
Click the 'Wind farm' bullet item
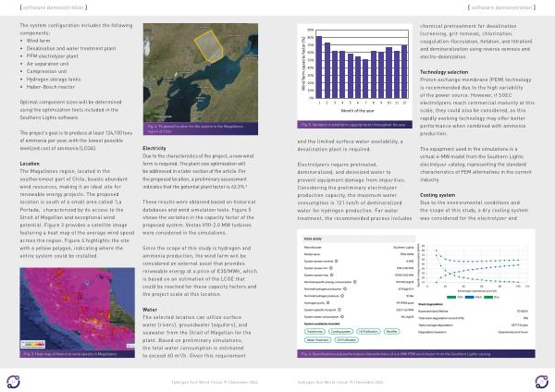pyautogui.click(x=38, y=41)
